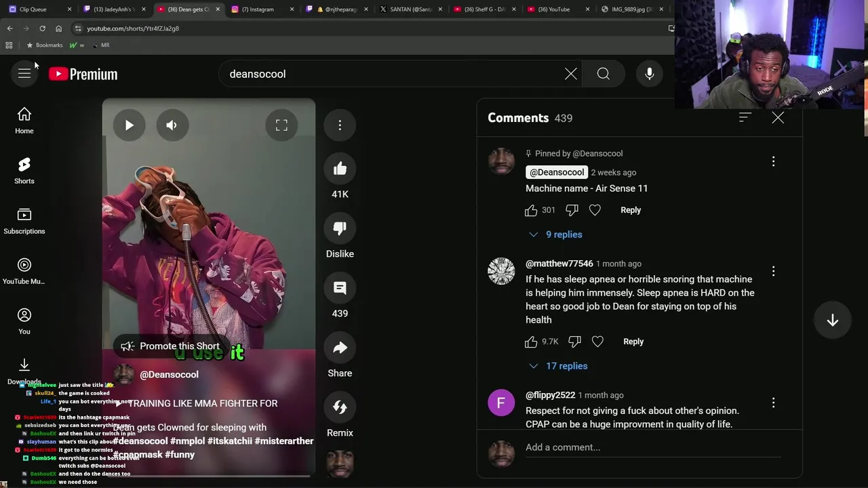Open the #funny hashtag

[180, 455]
